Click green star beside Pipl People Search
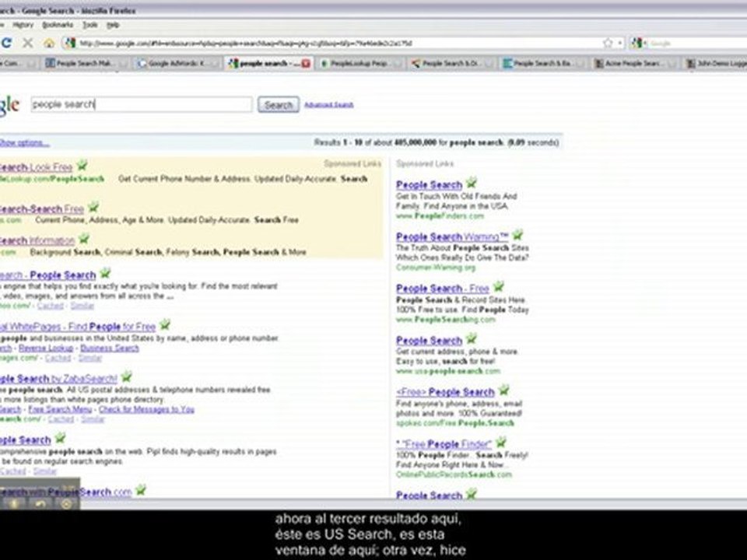Viewport: 747px width, 560px height. 60,438
